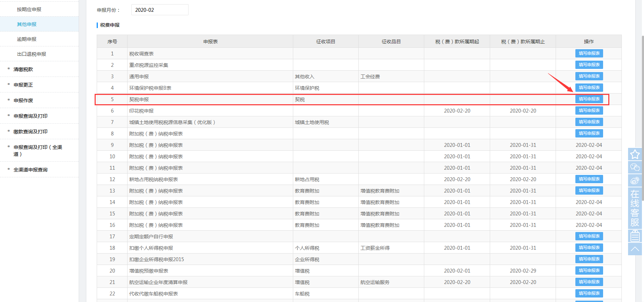Select 其他申报 in left menu
Viewport: 644px width, 302px height.
(x=27, y=24)
